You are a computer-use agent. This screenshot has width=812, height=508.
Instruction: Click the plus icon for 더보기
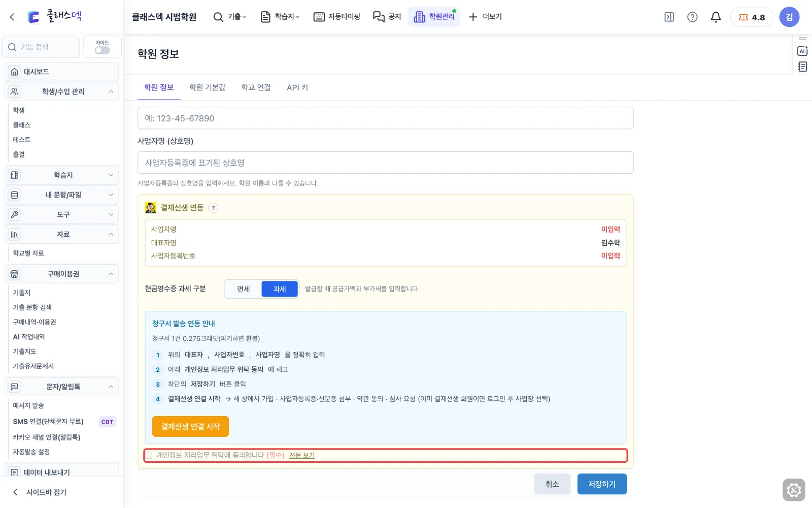[x=473, y=17]
